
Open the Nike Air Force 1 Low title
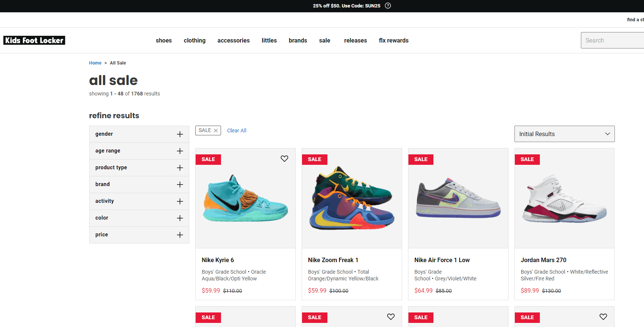(x=442, y=260)
